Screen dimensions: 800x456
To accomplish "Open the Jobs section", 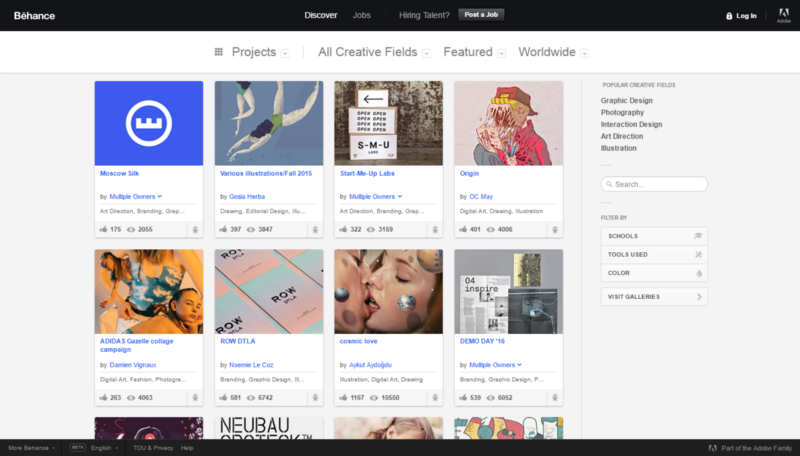I will click(x=362, y=15).
